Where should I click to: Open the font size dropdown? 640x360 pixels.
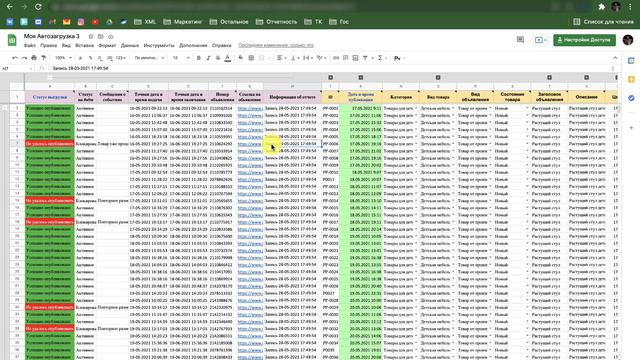pyautogui.click(x=181, y=58)
